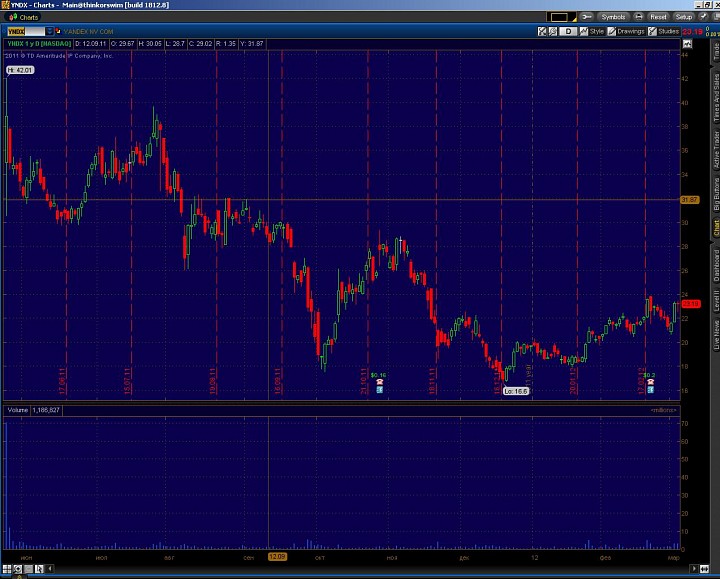The image size is (720, 579).
Task: Click the blue event icon under $0.16
Action: 380,389
